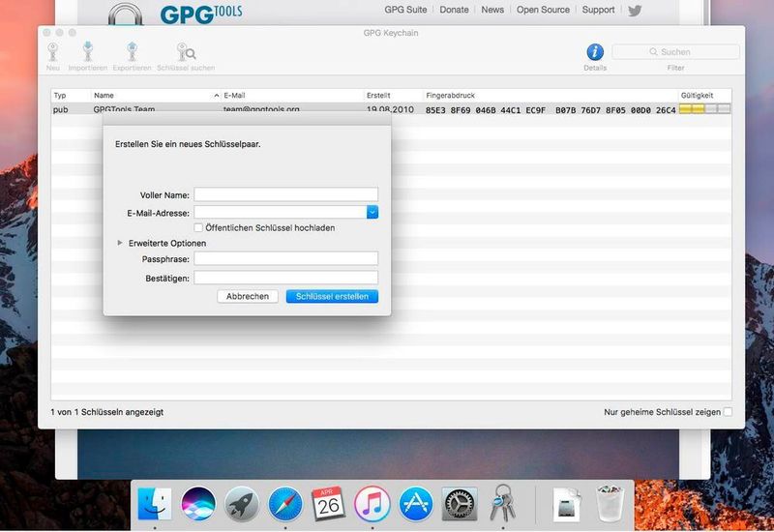Click the E-Mail-Adresse input field
Screen dimensions: 774x532
point(281,212)
